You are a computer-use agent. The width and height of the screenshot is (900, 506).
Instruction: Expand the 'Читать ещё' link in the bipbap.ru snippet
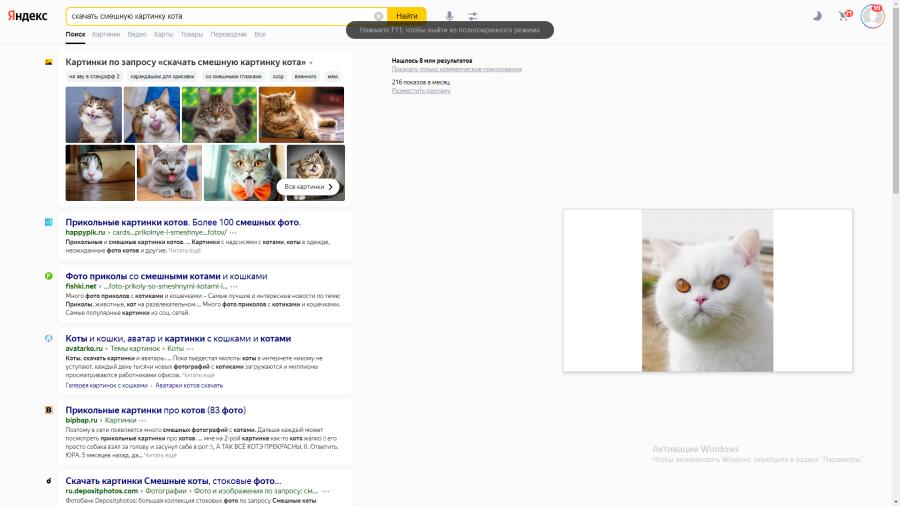coord(160,455)
